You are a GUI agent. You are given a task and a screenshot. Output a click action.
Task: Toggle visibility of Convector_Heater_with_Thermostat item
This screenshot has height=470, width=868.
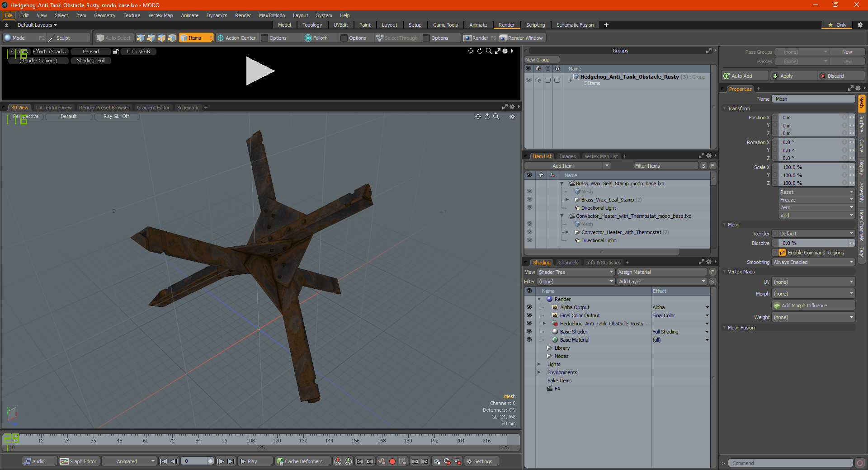(529, 232)
